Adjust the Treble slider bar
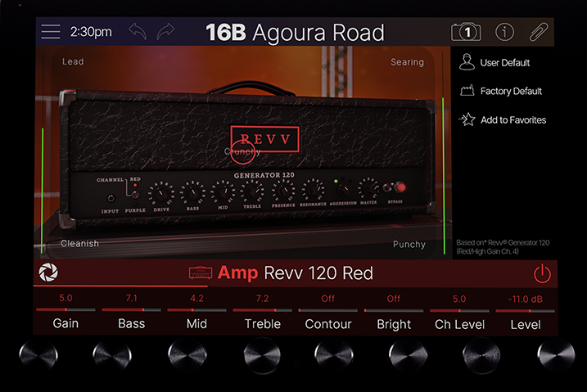Viewport: 587px width, 392px height. click(x=263, y=310)
